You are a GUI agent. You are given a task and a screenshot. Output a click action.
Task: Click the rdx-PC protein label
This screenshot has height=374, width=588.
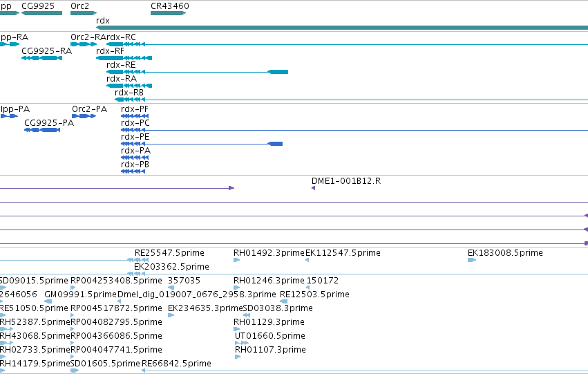click(x=135, y=123)
